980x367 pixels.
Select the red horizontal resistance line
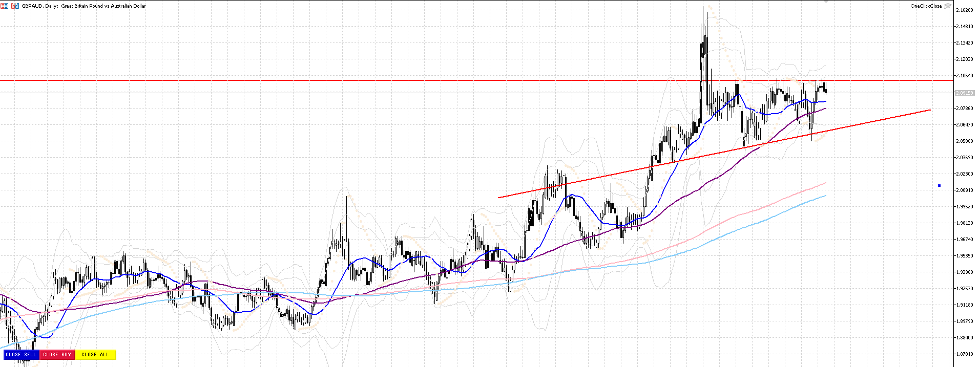pyautogui.click(x=359, y=80)
